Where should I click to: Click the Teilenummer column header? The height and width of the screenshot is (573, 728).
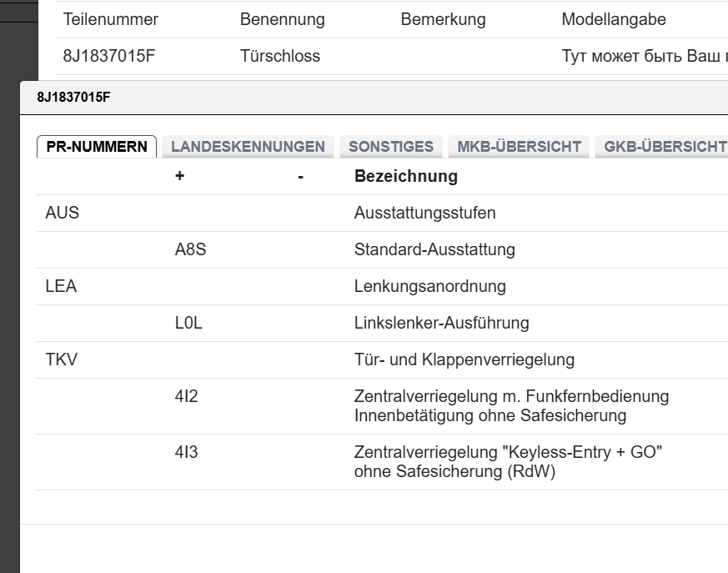click(x=110, y=19)
